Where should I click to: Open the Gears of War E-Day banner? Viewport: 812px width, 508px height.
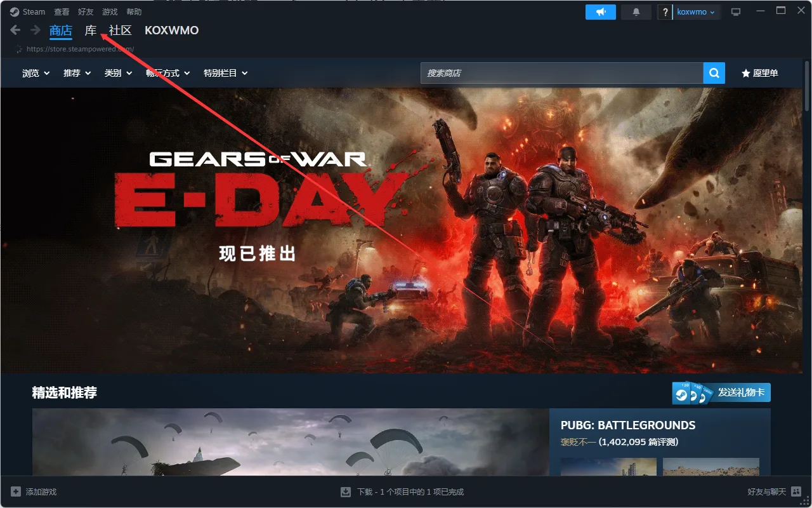[402, 230]
